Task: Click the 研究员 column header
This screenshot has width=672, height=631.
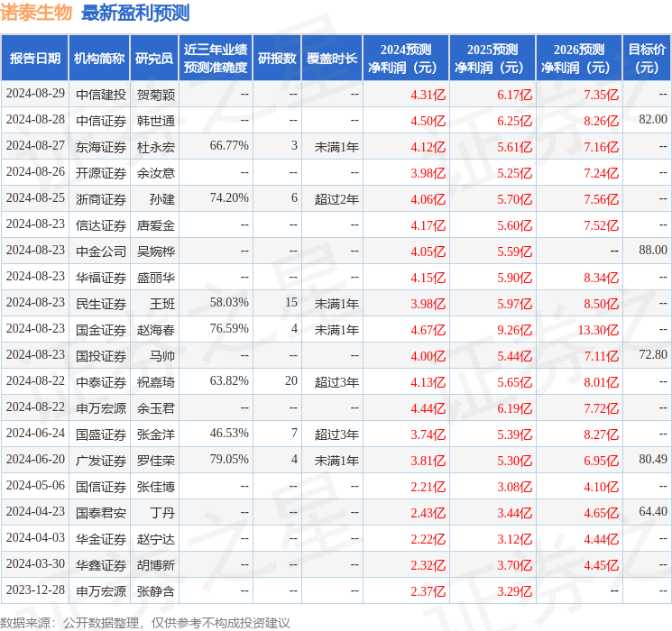Action: pos(154,59)
